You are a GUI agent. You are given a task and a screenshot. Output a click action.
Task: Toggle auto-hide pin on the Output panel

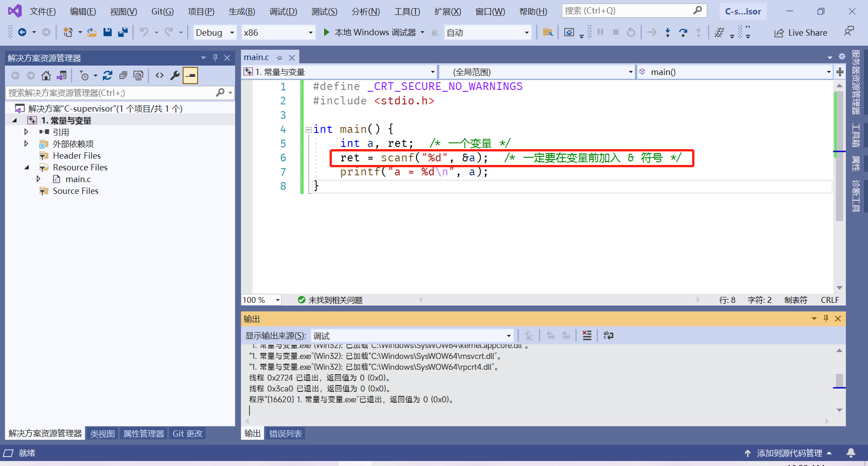coord(826,318)
